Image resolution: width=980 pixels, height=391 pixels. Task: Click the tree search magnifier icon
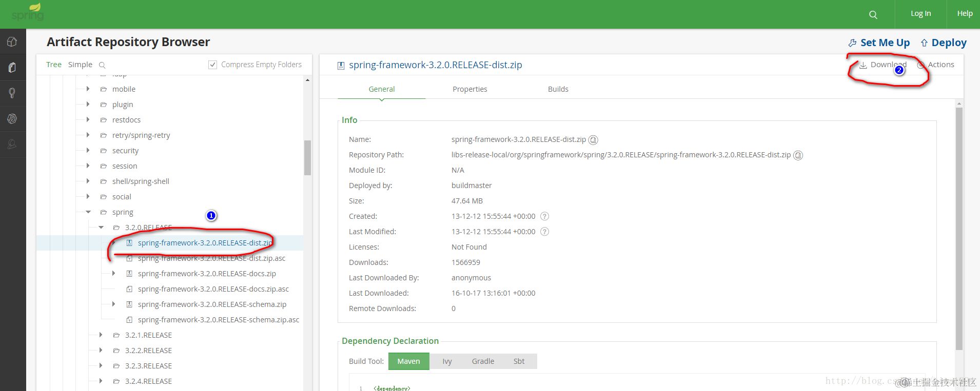click(102, 65)
